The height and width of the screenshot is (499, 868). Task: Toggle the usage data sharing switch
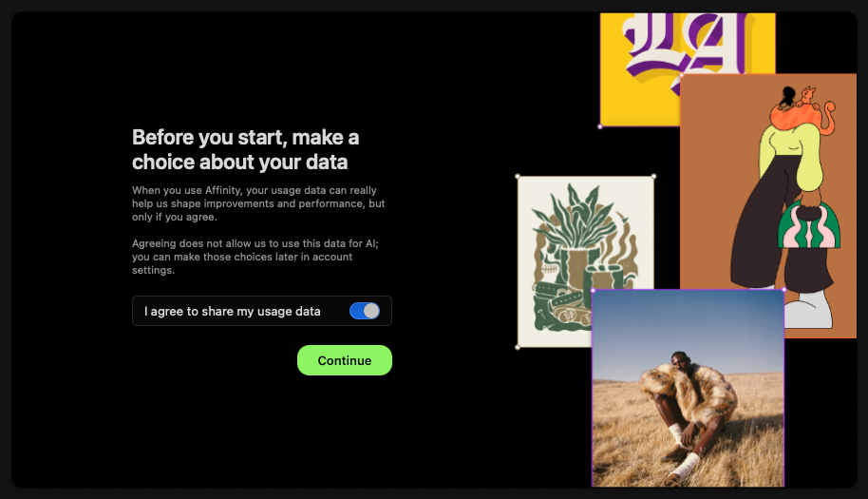pos(365,311)
